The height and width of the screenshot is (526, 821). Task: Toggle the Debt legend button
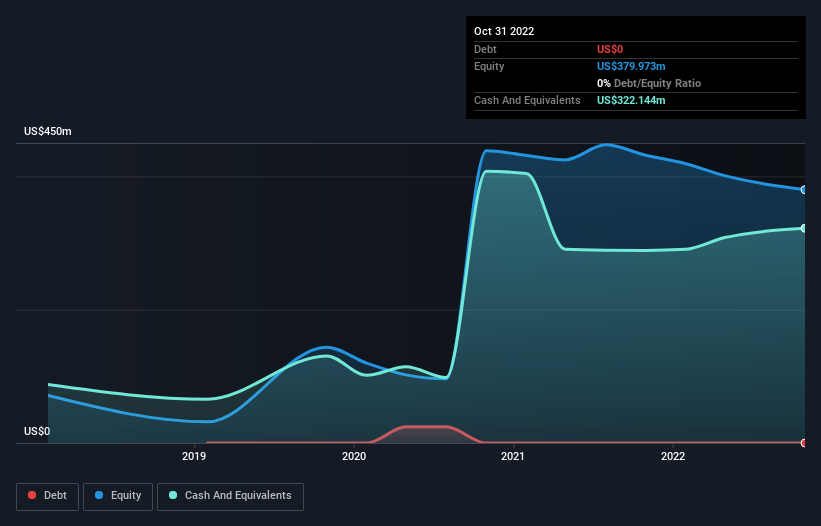47,496
